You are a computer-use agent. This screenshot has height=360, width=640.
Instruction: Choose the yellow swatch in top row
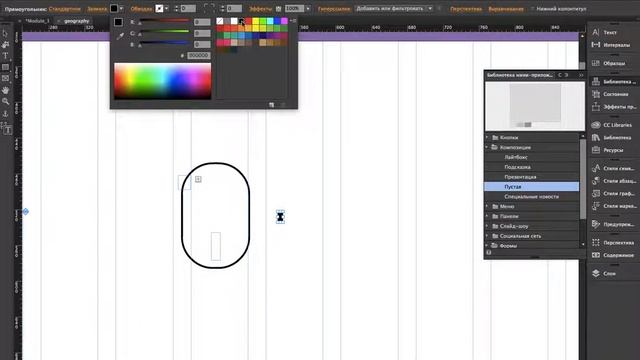(x=256, y=21)
